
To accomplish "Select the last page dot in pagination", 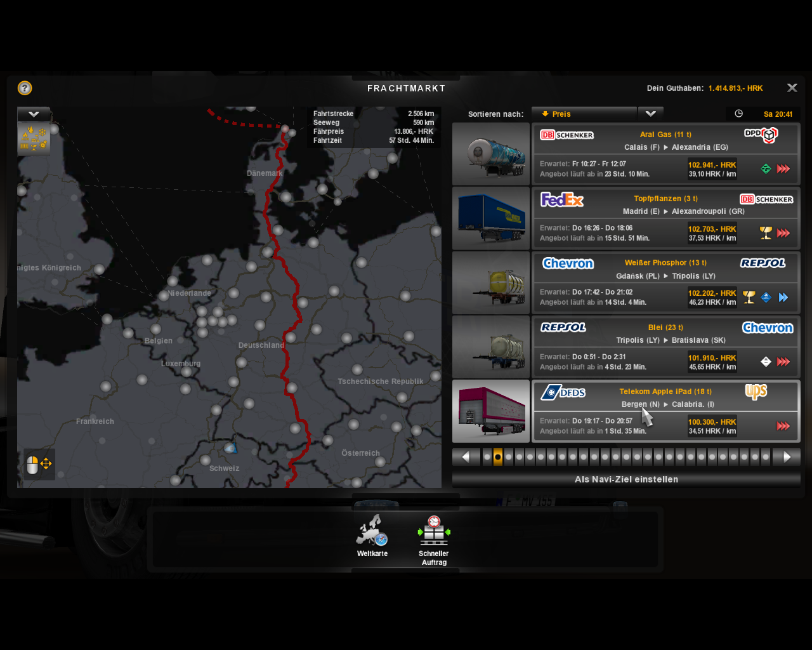I will tap(766, 457).
